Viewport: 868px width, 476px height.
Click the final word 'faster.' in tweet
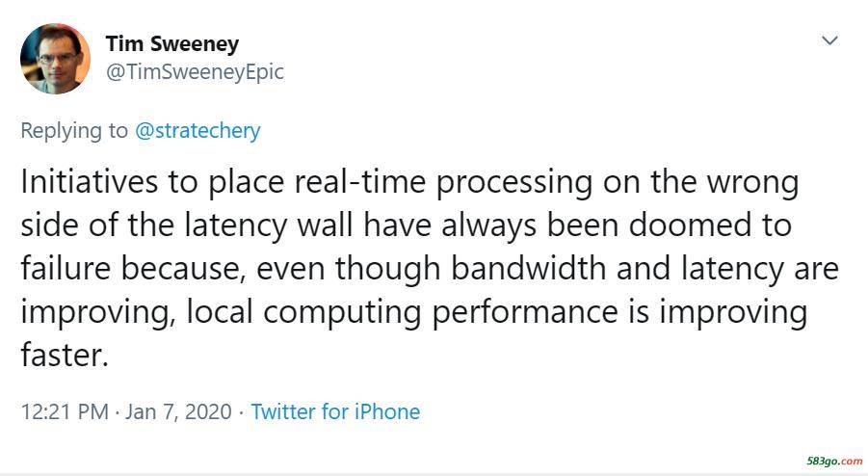click(x=65, y=355)
